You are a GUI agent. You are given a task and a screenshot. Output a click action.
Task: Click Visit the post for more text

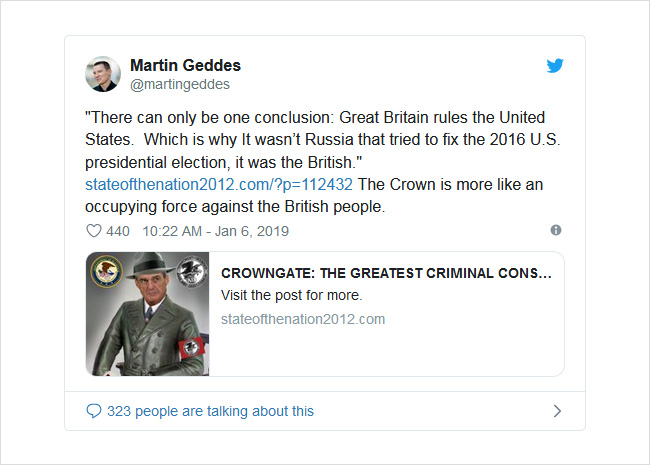coord(291,295)
